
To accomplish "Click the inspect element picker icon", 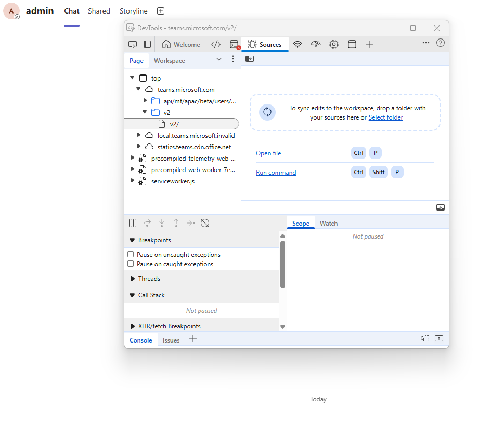I will [x=133, y=44].
